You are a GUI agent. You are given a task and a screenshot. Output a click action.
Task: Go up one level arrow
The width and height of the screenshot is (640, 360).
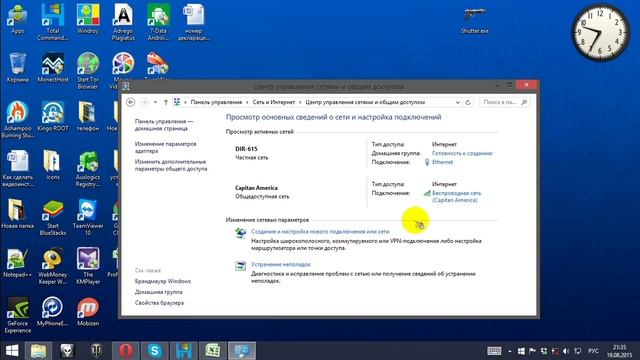pyautogui.click(x=166, y=102)
